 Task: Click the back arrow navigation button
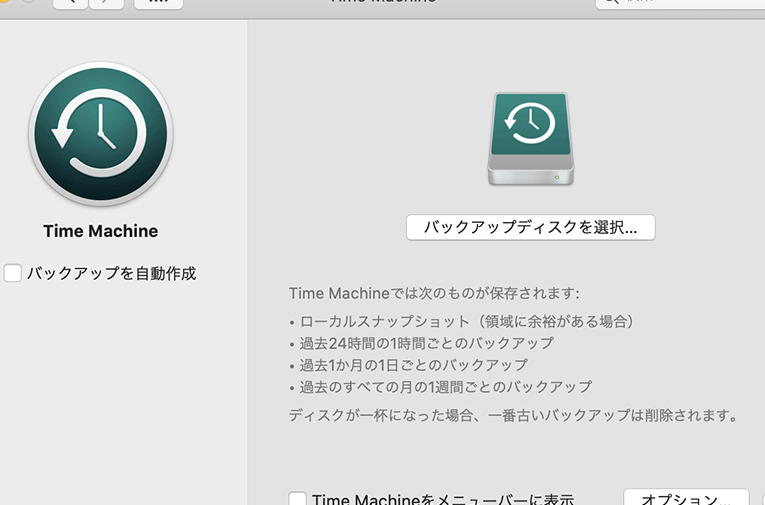point(69,3)
